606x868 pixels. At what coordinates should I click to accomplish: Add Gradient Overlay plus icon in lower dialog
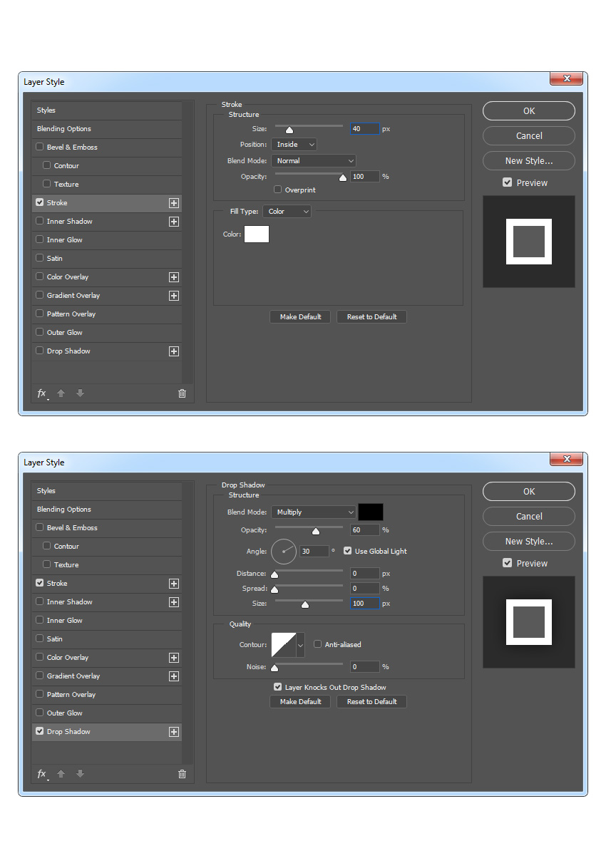(173, 676)
